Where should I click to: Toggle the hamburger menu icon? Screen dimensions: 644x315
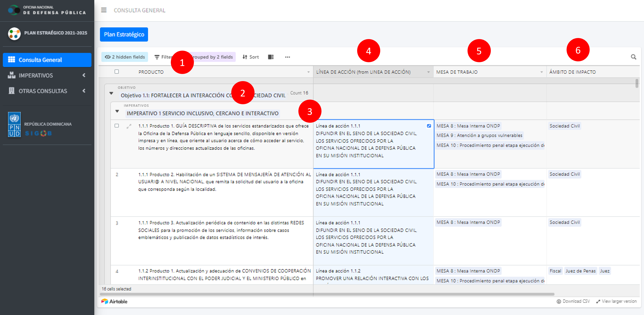point(104,10)
